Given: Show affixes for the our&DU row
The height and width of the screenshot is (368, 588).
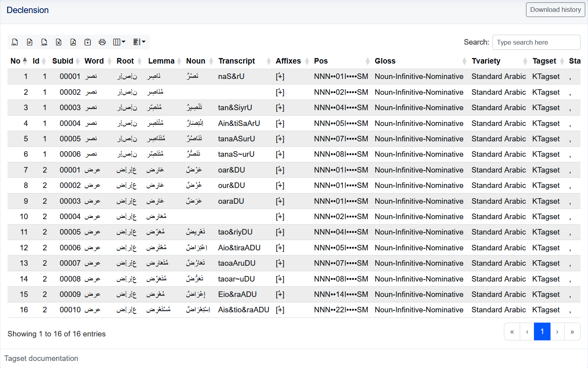Looking at the screenshot, I should (x=280, y=186).
